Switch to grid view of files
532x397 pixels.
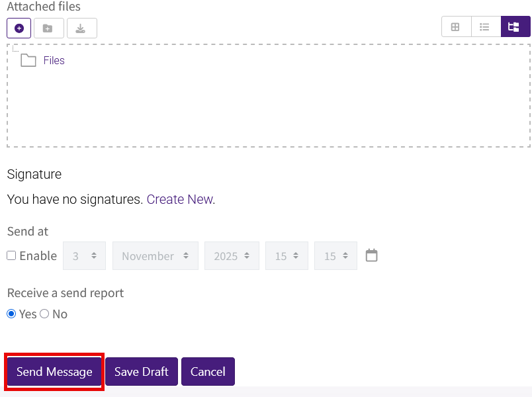pyautogui.click(x=455, y=26)
